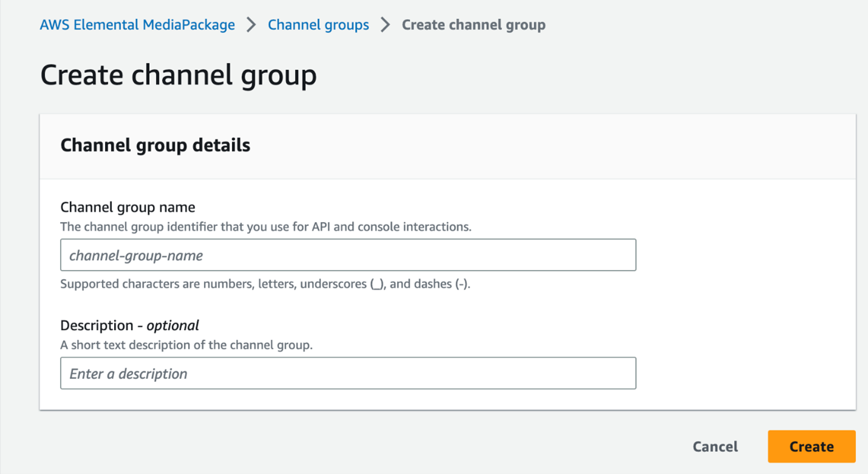Click the Channel group name label
Screen dimensions: 868x474
click(x=128, y=207)
